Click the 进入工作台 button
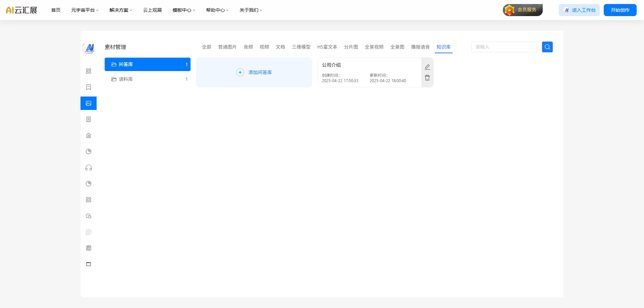This screenshot has width=644, height=308. 579,10
